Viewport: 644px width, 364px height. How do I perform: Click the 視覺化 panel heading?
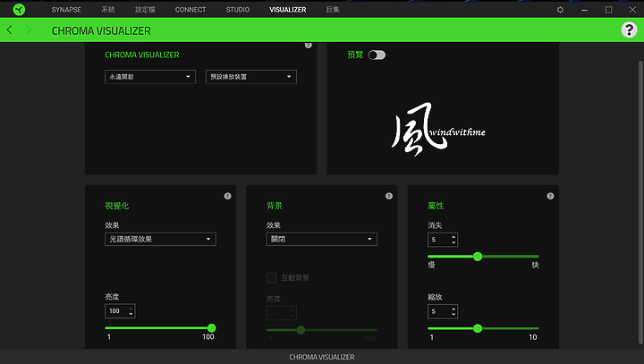(117, 206)
